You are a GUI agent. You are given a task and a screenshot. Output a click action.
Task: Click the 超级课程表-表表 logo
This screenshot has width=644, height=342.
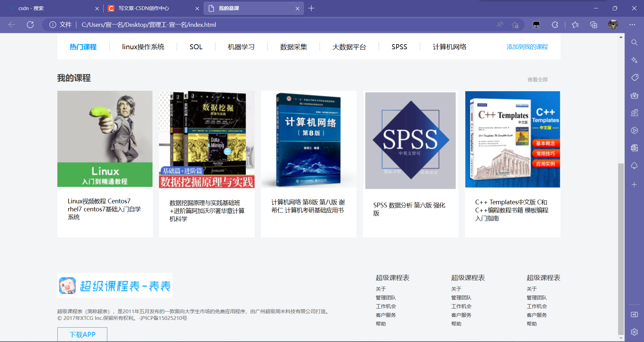(115, 285)
